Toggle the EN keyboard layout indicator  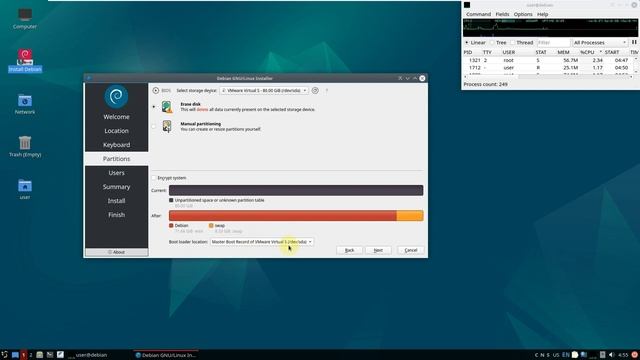point(566,355)
